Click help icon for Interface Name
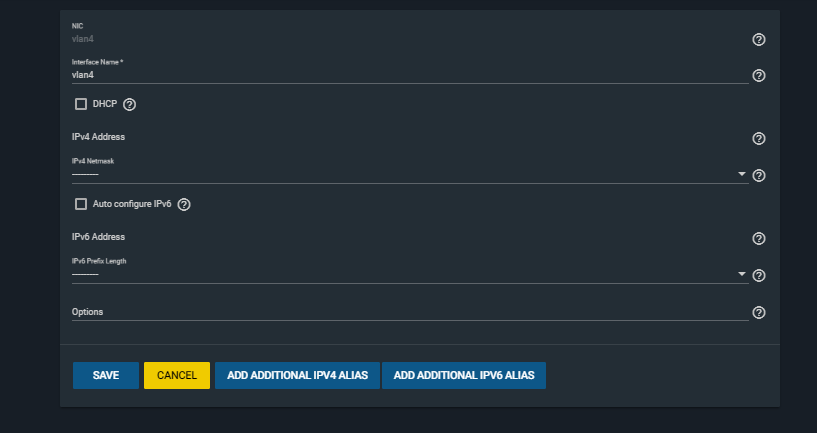The width and height of the screenshot is (817, 433). [x=758, y=76]
